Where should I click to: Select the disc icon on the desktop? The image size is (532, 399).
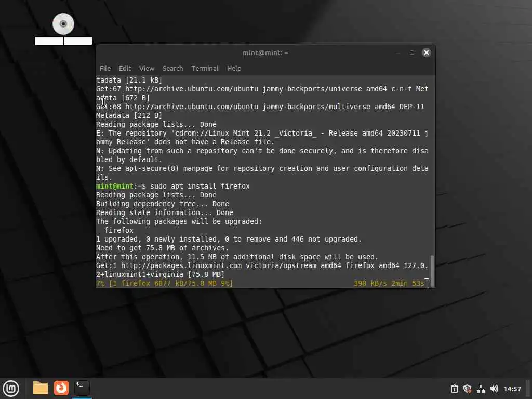click(63, 24)
